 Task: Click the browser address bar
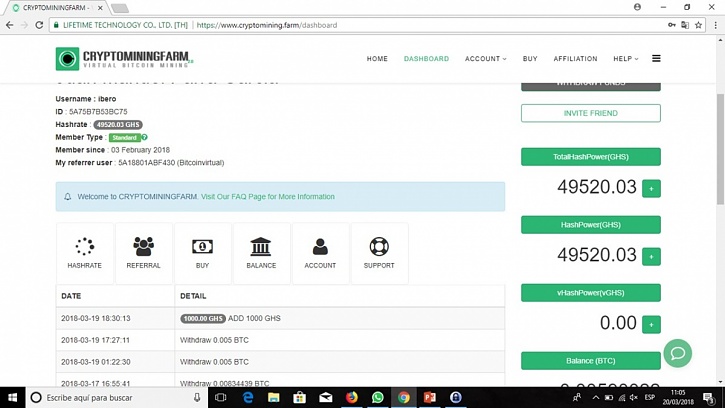coord(400,25)
